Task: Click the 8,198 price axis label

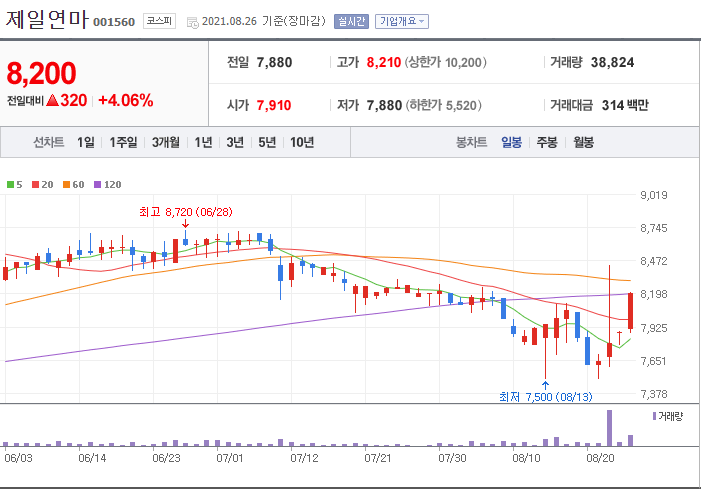Action: (x=654, y=294)
